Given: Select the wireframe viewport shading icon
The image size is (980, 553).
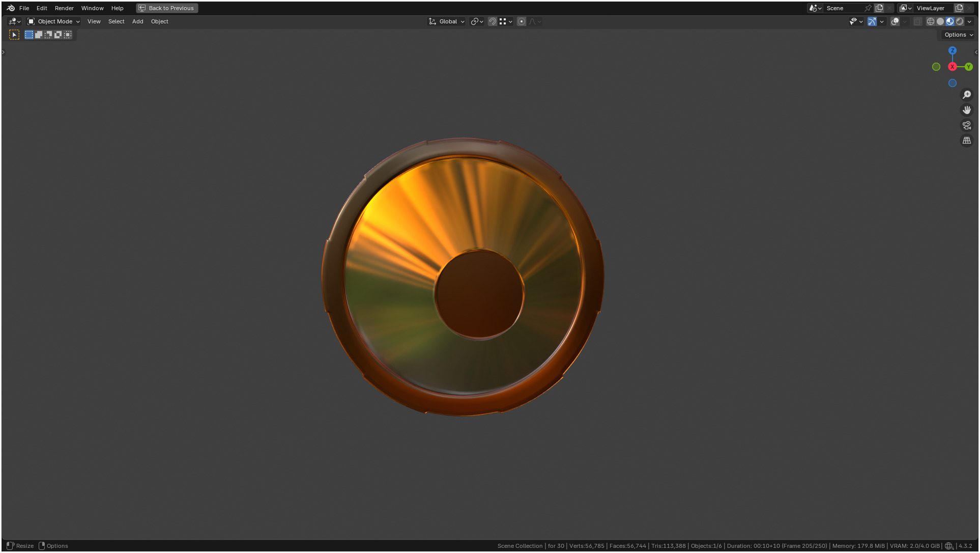Looking at the screenshot, I should 930,21.
